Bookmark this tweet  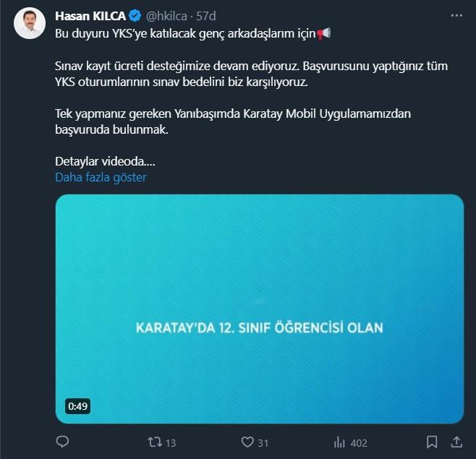(432, 442)
